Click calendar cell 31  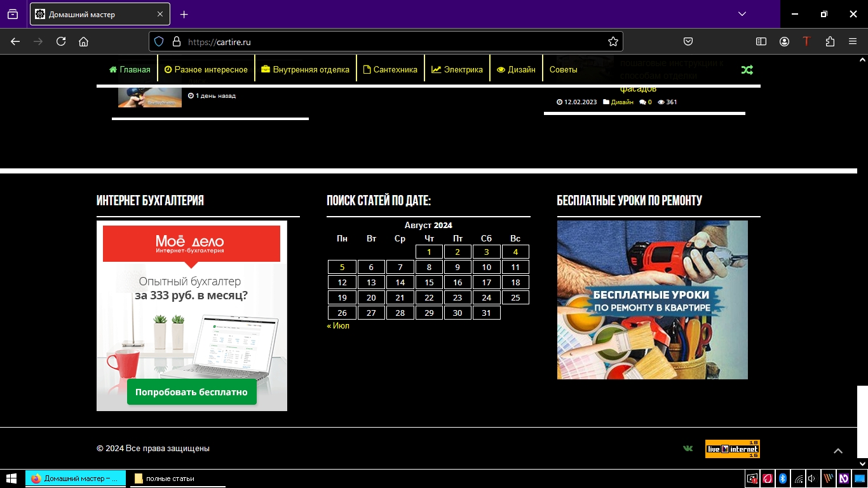[486, 313]
